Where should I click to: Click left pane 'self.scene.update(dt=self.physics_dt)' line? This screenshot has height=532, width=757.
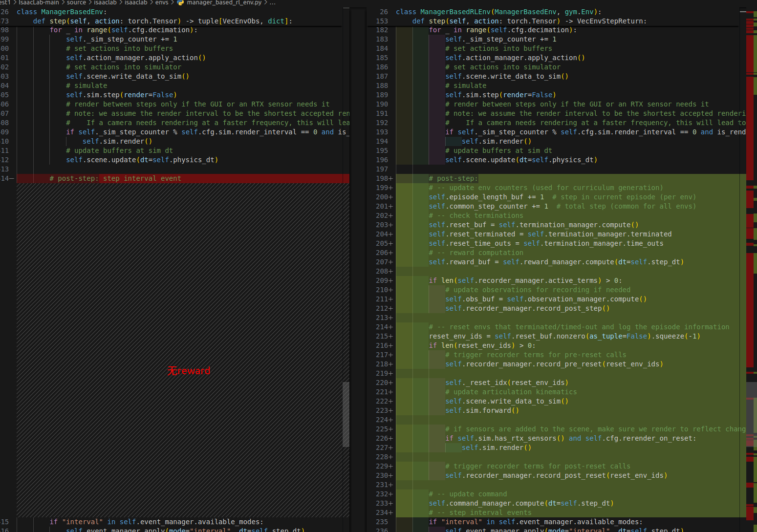point(142,160)
